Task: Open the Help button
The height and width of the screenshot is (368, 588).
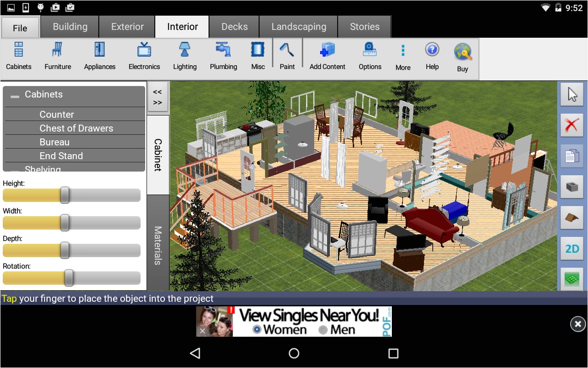Action: [432, 55]
